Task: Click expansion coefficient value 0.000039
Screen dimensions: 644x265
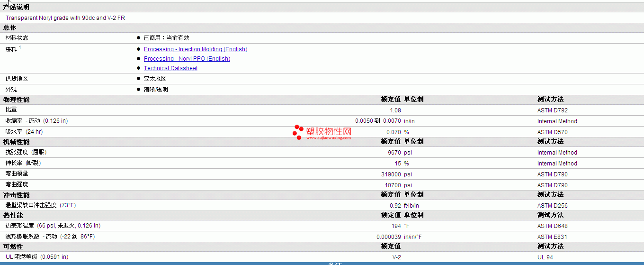Action: (x=389, y=237)
